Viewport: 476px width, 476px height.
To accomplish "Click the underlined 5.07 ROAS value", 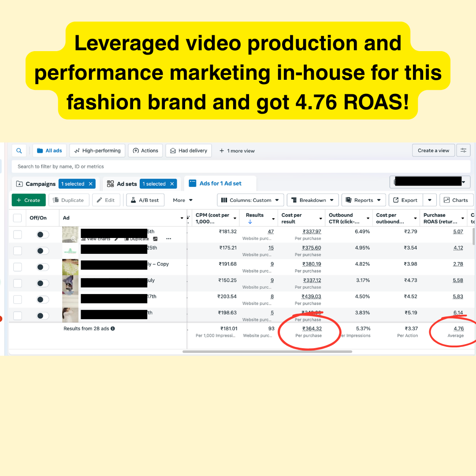I will [458, 232].
